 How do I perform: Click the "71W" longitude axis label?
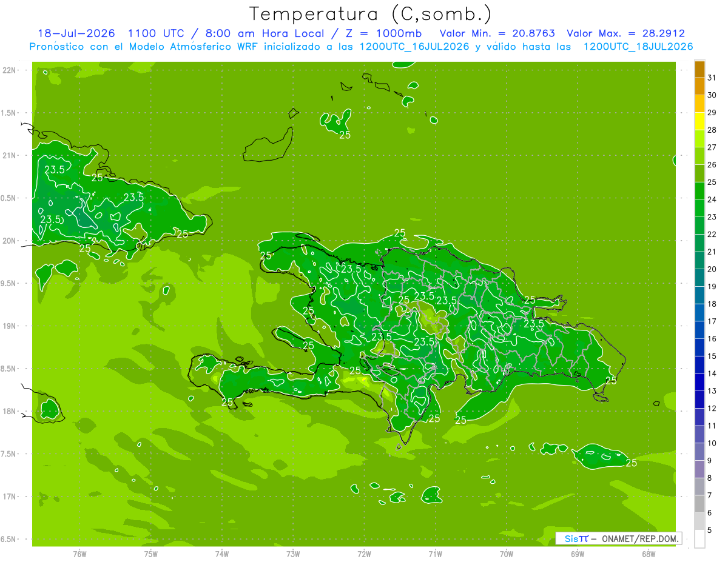[x=435, y=554]
